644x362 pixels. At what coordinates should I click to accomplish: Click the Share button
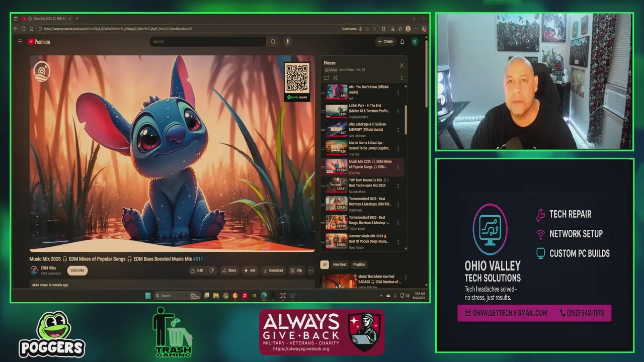point(229,270)
